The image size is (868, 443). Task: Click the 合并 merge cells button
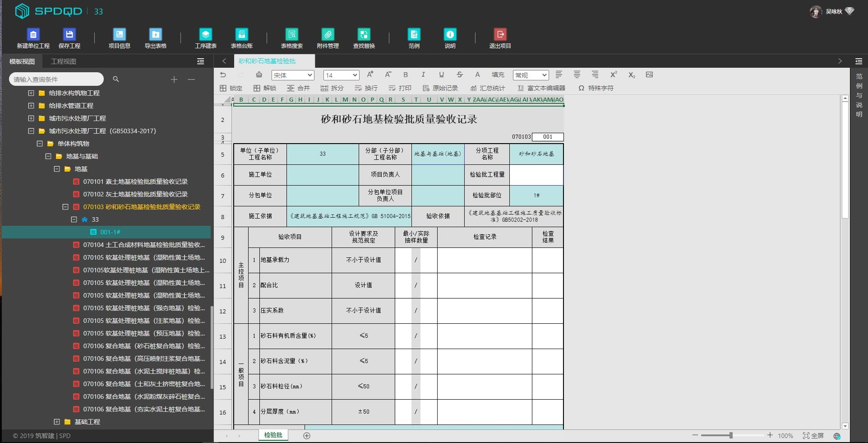pos(299,88)
